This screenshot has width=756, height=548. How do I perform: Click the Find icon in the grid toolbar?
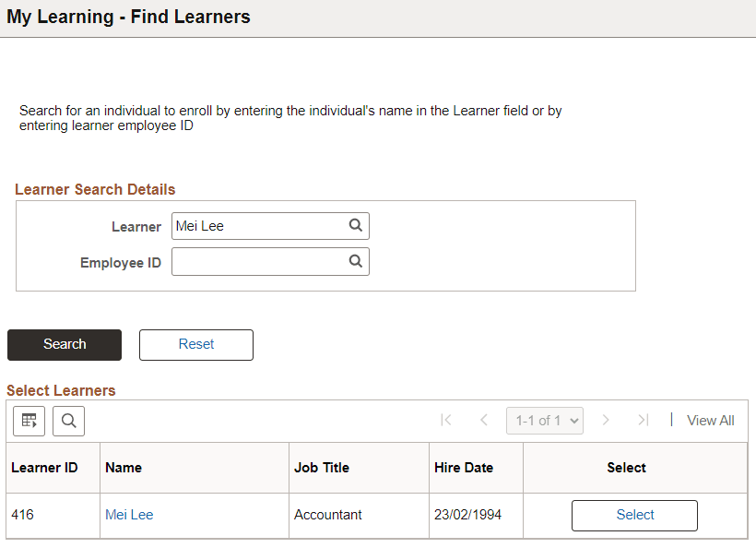coord(68,421)
